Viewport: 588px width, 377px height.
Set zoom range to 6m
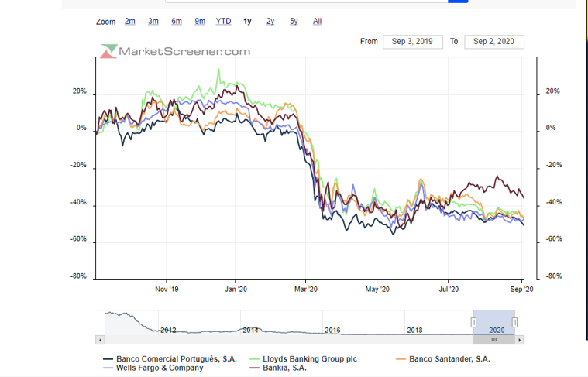coord(177,22)
